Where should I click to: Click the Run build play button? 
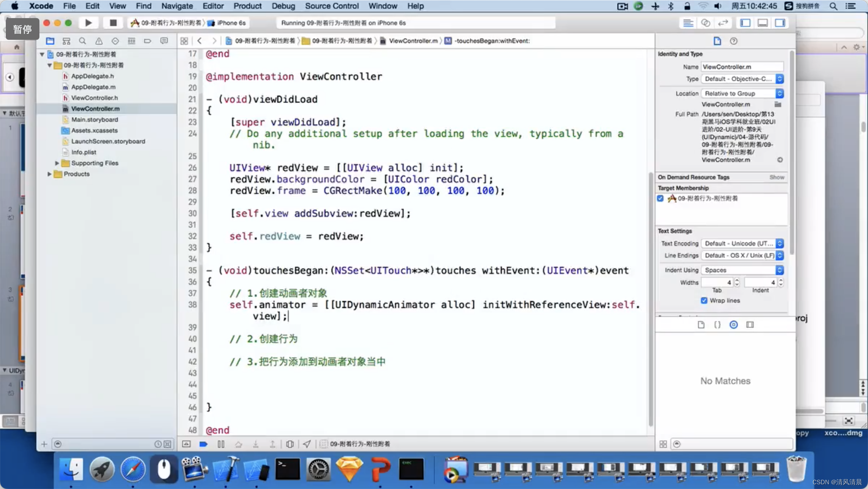[x=88, y=23]
